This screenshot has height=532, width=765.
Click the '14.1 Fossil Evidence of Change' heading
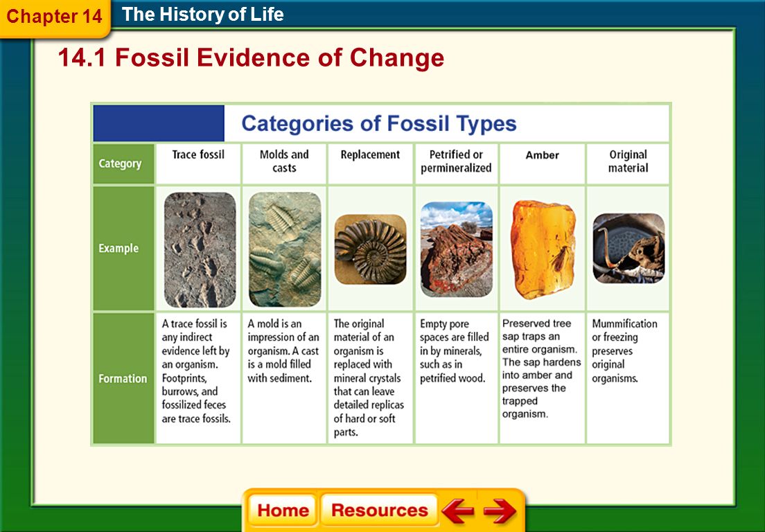[251, 57]
